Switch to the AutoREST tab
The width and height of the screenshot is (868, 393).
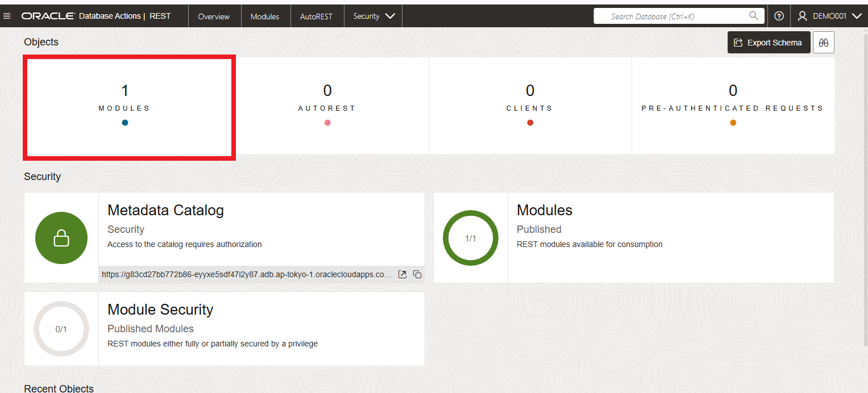pyautogui.click(x=316, y=16)
